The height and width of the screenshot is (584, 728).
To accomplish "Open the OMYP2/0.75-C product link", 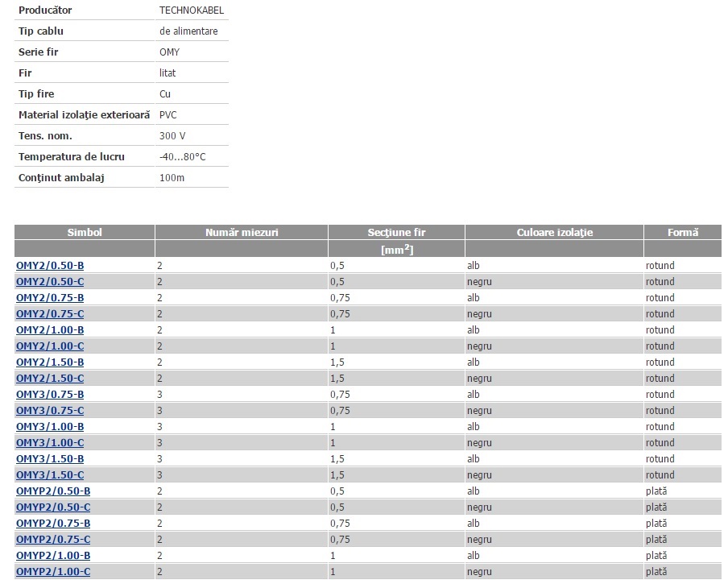I will (53, 539).
